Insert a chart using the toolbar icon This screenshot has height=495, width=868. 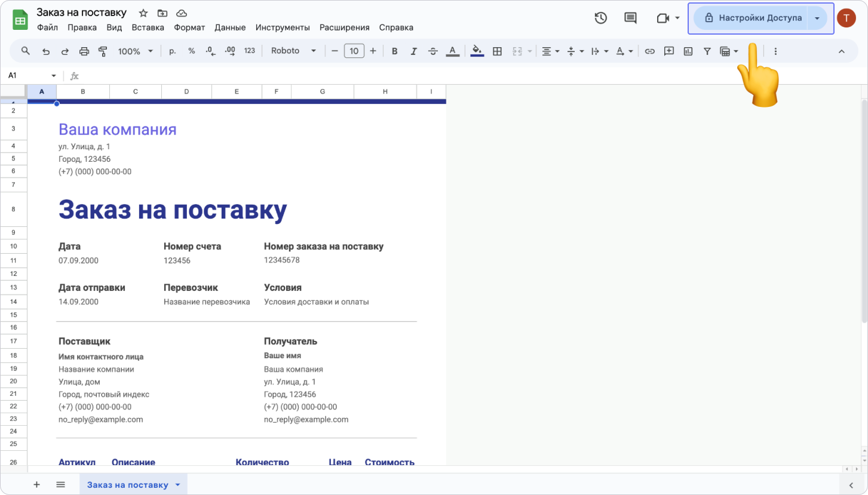[x=688, y=51]
